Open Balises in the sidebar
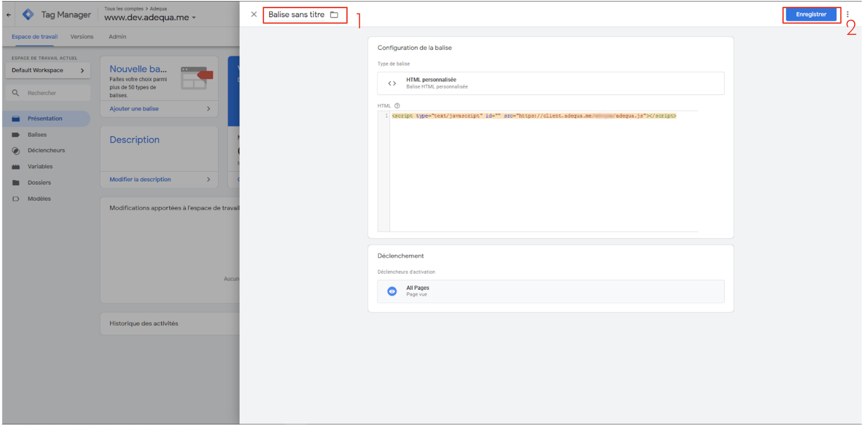 pos(37,135)
